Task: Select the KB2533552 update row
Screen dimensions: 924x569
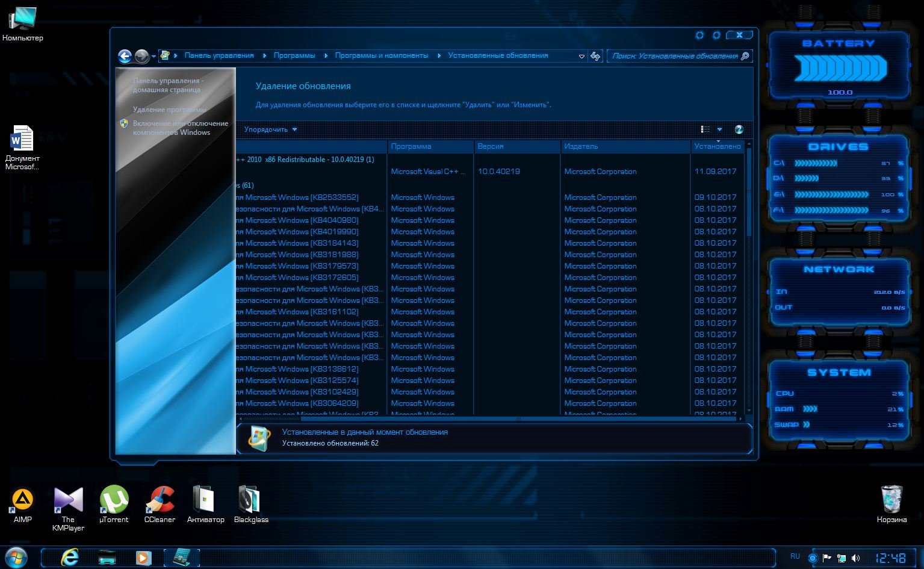Action: click(x=491, y=197)
